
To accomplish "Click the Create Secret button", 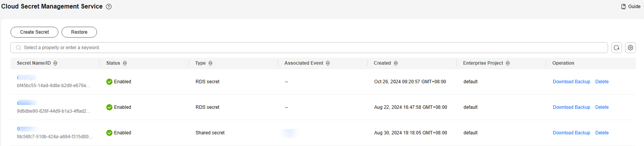I will tap(34, 32).
